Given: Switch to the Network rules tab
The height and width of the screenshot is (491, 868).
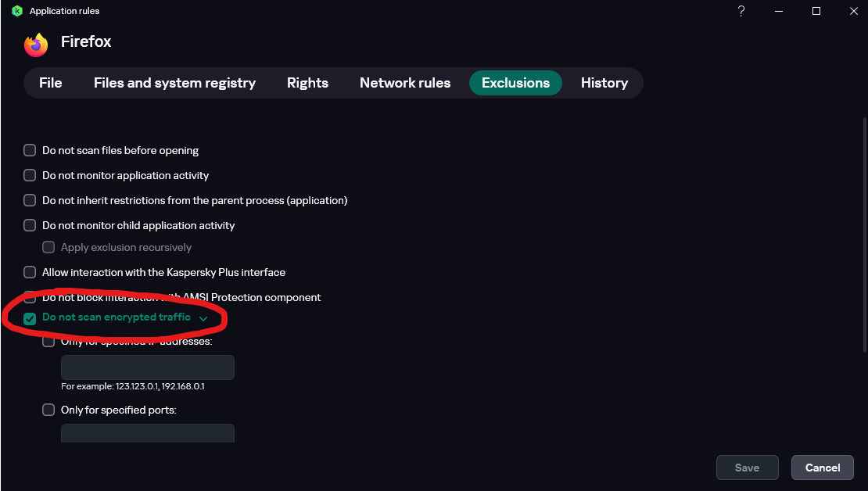Looking at the screenshot, I should click(x=405, y=83).
